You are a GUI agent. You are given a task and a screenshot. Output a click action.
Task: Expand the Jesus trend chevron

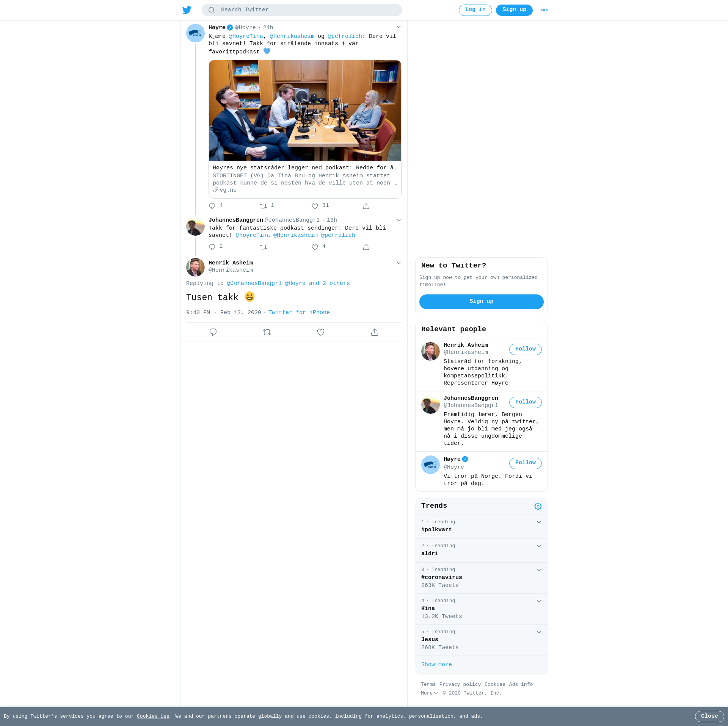[x=539, y=632]
